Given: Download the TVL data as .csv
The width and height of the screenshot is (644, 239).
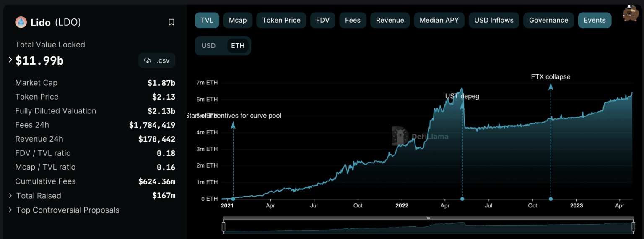Looking at the screenshot, I should click(157, 60).
